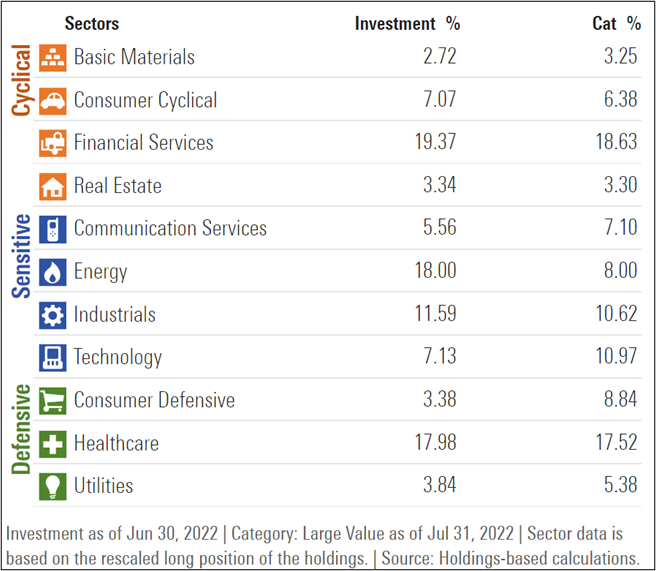This screenshot has width=656, height=571.
Task: Click the Consumer Defensive cart icon
Action: click(x=52, y=401)
